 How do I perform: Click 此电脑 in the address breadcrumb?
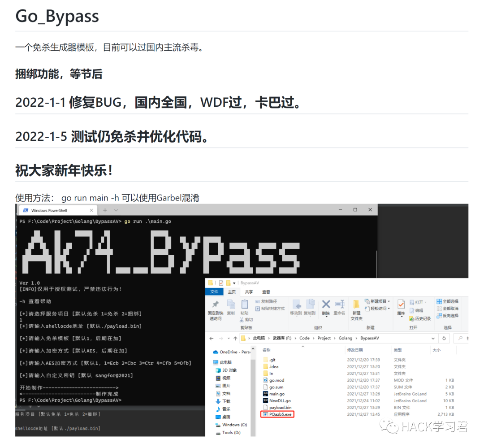[x=259, y=338]
